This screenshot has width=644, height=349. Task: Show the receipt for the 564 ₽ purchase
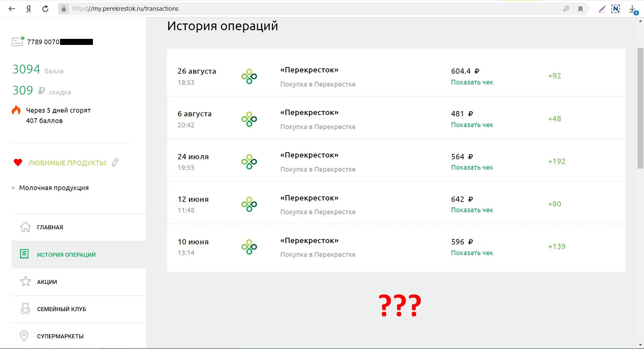coord(472,167)
